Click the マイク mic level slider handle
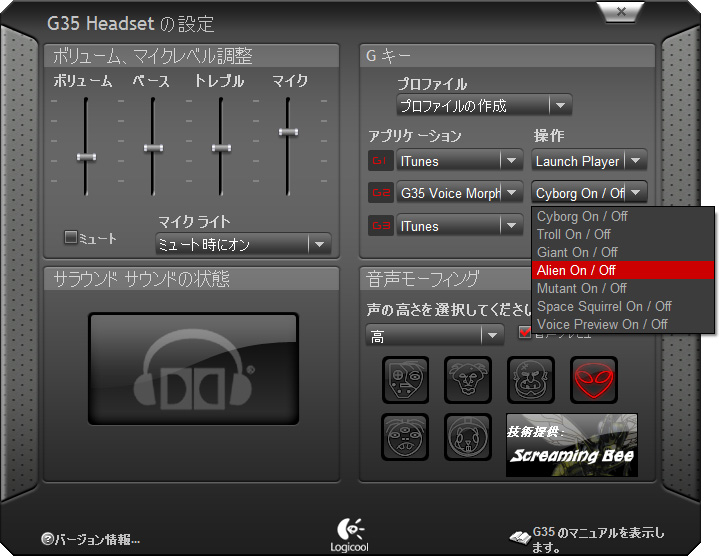 (288, 132)
